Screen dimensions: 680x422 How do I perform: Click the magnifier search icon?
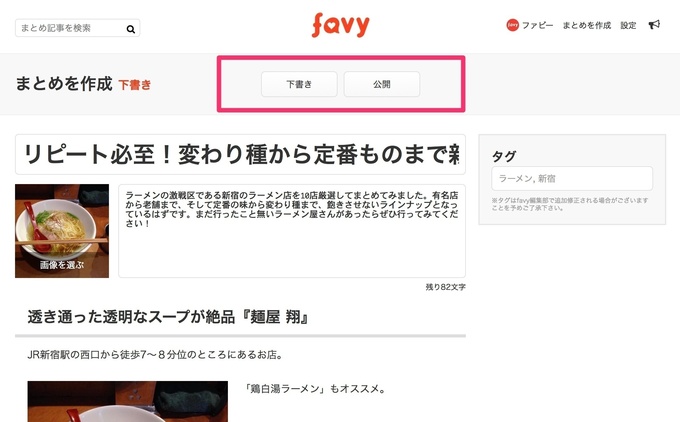tap(131, 29)
